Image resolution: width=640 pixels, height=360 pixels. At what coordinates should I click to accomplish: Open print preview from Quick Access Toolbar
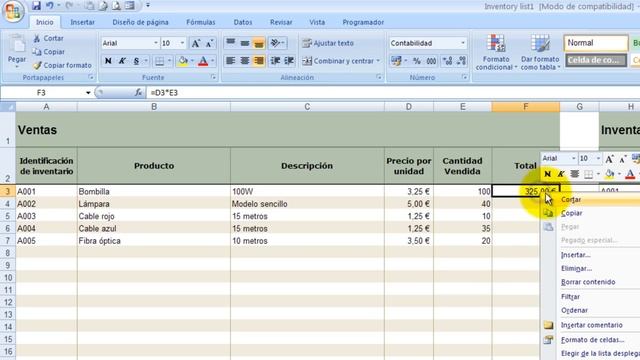(116, 6)
